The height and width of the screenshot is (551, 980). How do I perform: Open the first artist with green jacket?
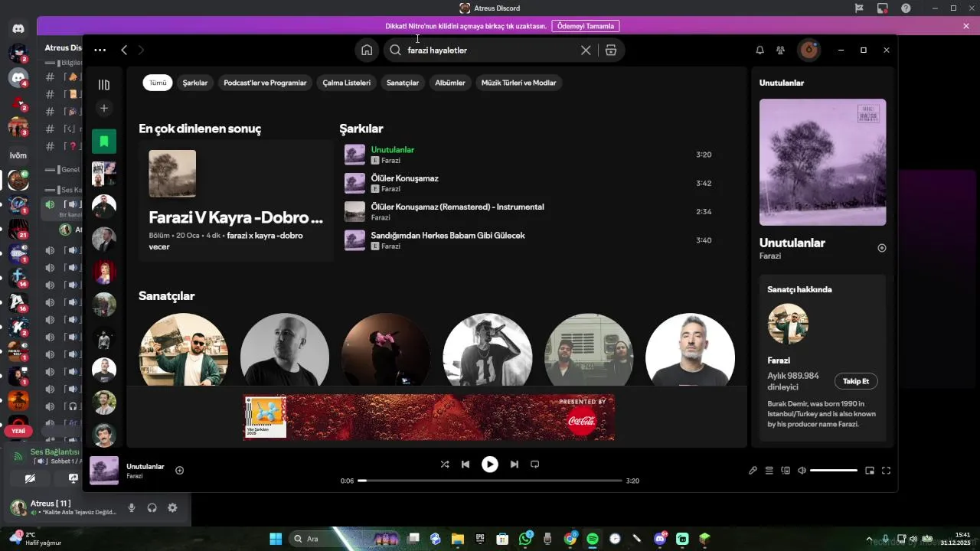[x=184, y=350]
